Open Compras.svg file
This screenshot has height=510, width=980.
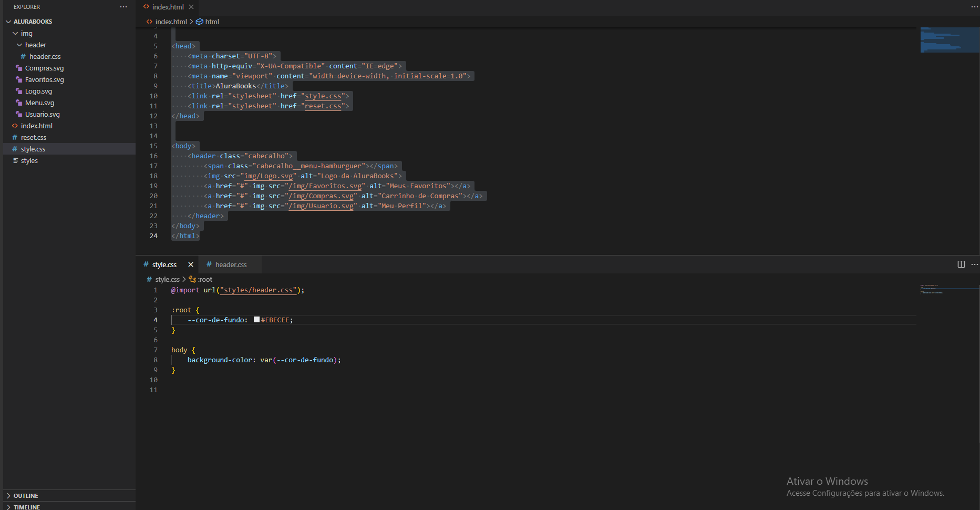pos(44,68)
